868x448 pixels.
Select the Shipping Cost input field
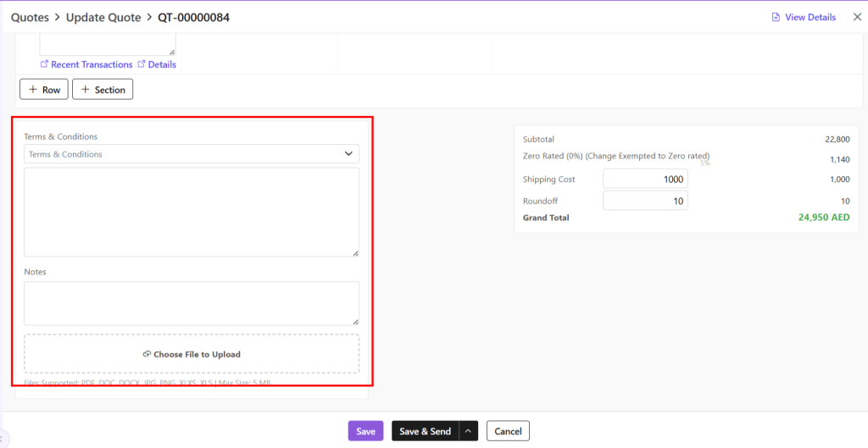point(645,180)
